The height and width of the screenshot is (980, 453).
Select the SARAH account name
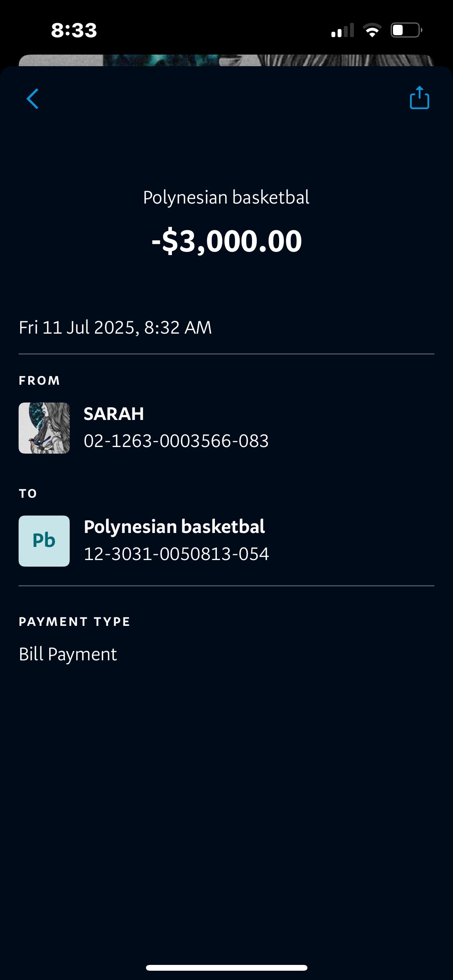(x=114, y=414)
